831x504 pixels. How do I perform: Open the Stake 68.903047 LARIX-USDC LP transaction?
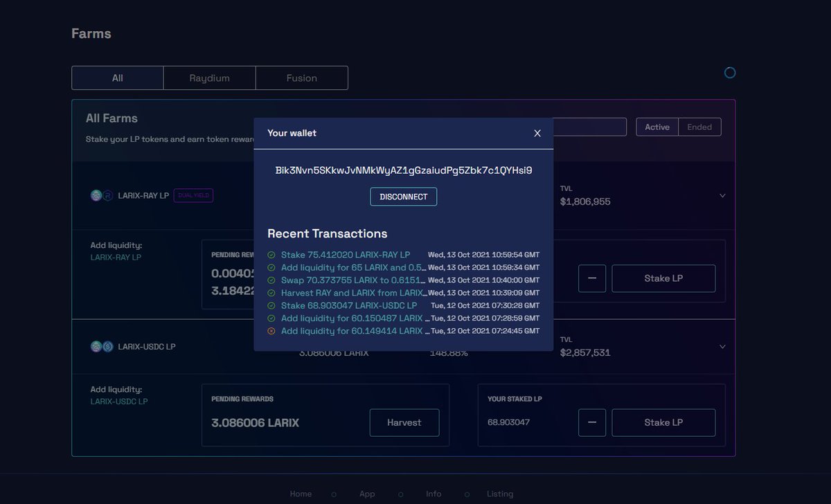[x=349, y=305]
